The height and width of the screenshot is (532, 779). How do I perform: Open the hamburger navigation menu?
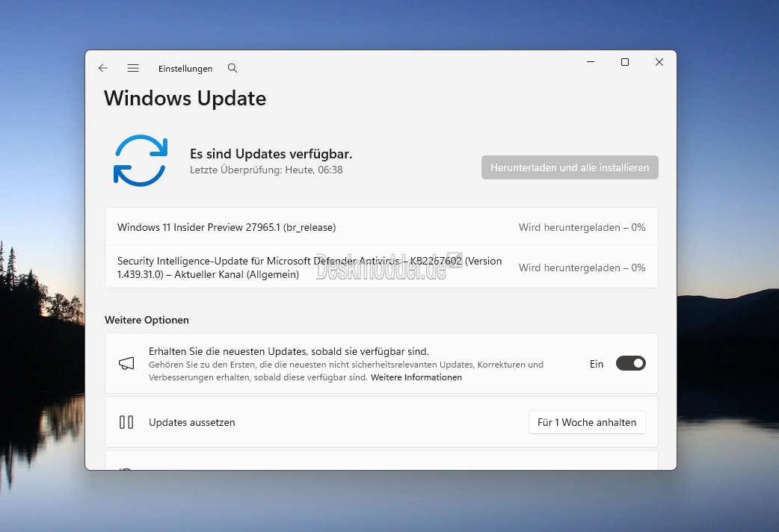(133, 68)
